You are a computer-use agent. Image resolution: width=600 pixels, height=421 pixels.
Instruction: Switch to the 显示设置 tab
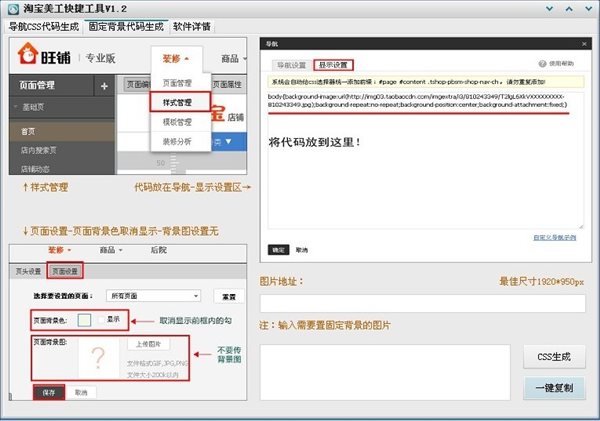pos(333,65)
